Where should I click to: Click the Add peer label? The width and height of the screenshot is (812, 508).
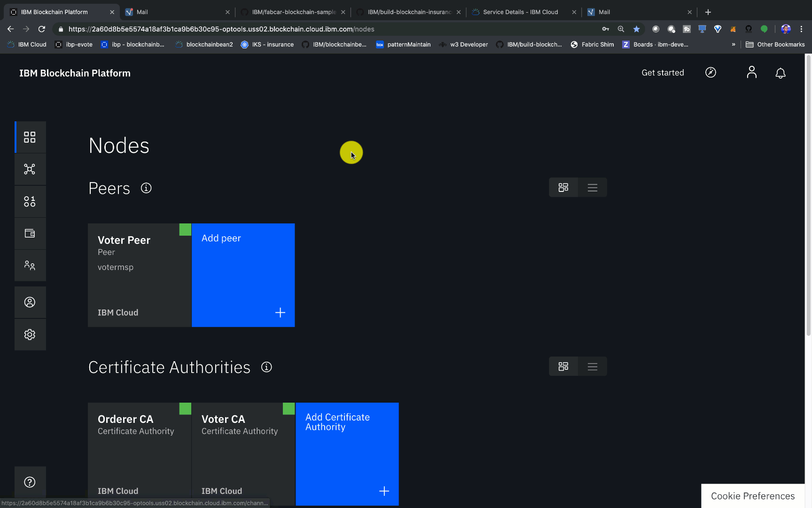pyautogui.click(x=221, y=238)
